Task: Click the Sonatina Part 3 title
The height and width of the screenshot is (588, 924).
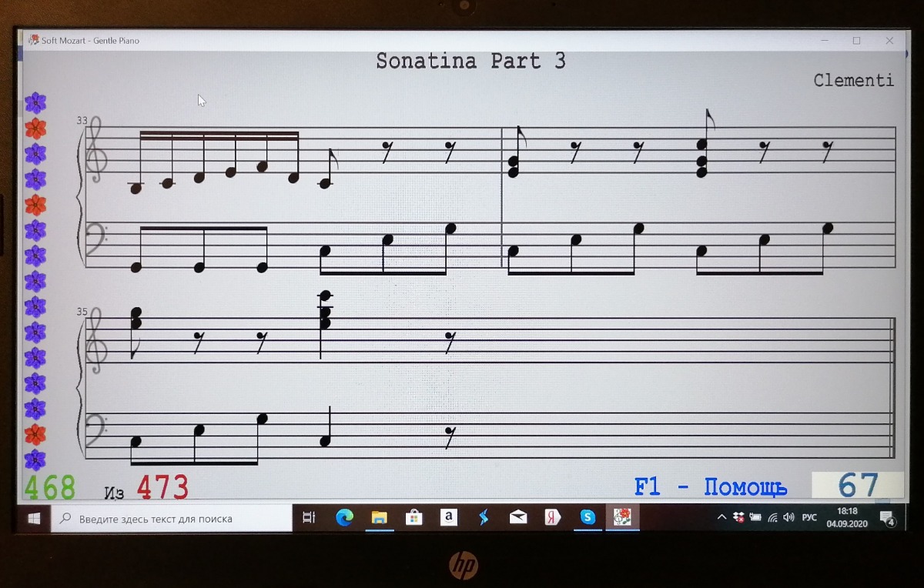Action: point(470,62)
